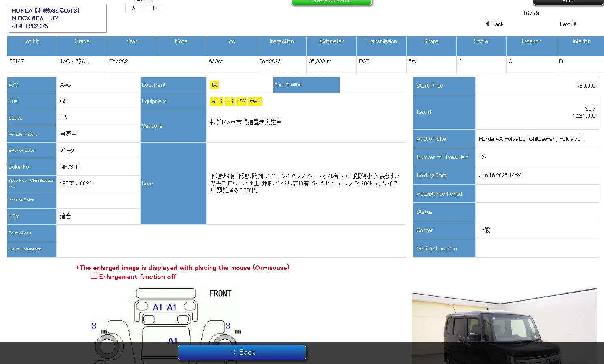
Task: Click the Docs Deadline label cell
Action: click(x=306, y=85)
